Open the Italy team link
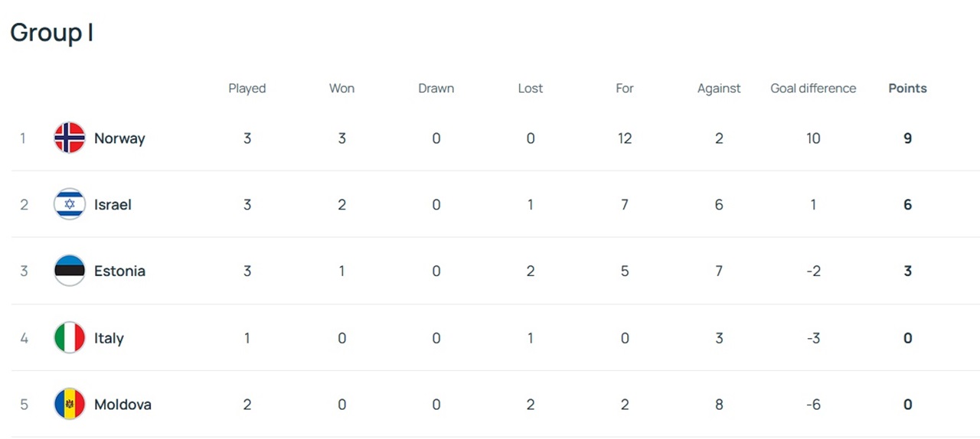The width and height of the screenshot is (980, 439). tap(109, 338)
